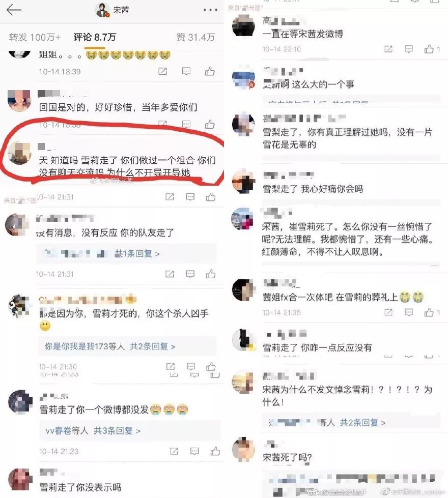Like the comment timed 10-14 21:23
The height and width of the screenshot is (498, 448).
click(215, 451)
